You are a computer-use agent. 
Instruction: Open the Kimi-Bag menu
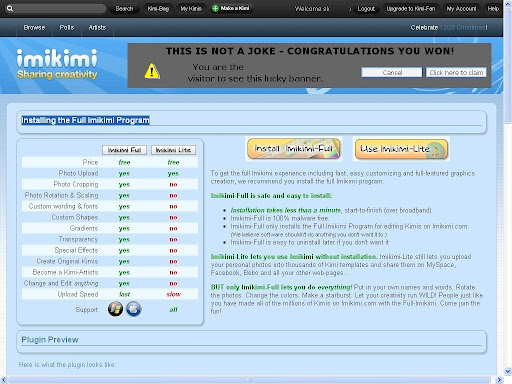tap(158, 9)
